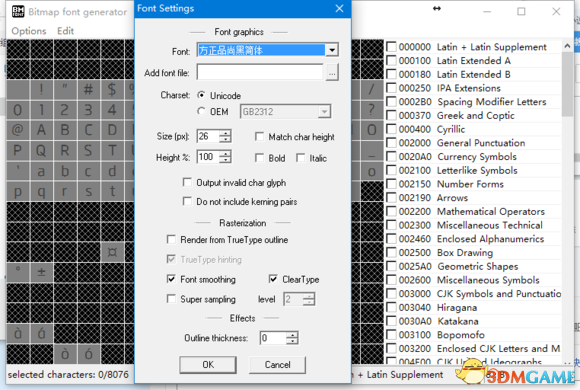
Task: Check the Greek and Coptic unicode block
Action: (391, 115)
